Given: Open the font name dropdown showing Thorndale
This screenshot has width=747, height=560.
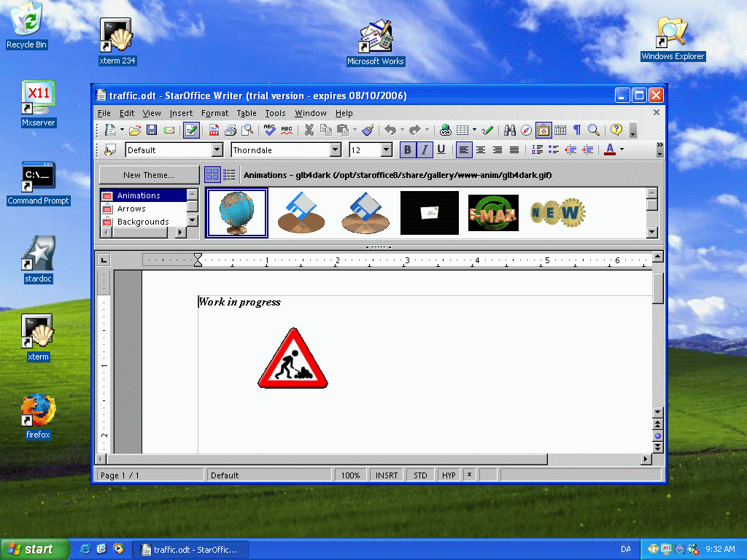Looking at the screenshot, I should pos(336,150).
